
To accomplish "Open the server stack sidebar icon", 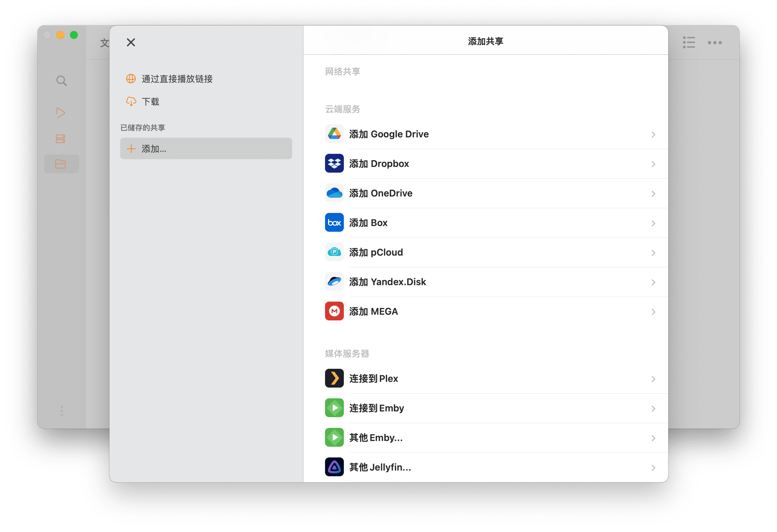I will coord(60,139).
